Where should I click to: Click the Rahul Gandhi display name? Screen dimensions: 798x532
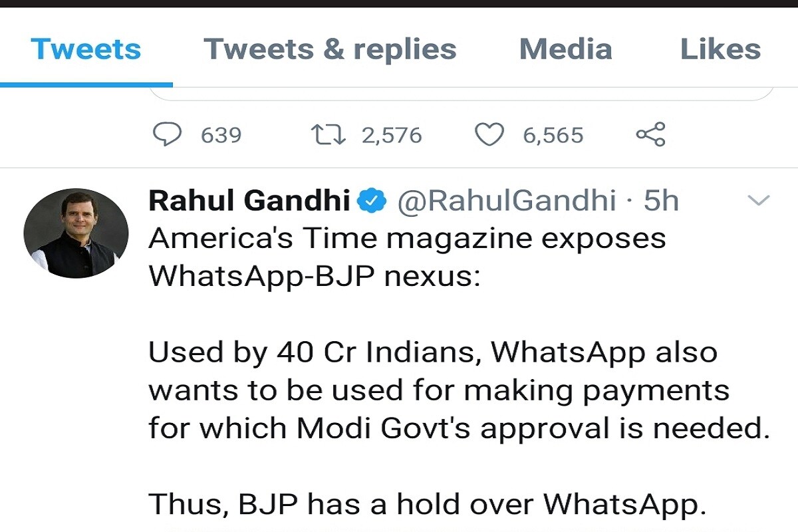click(x=249, y=200)
